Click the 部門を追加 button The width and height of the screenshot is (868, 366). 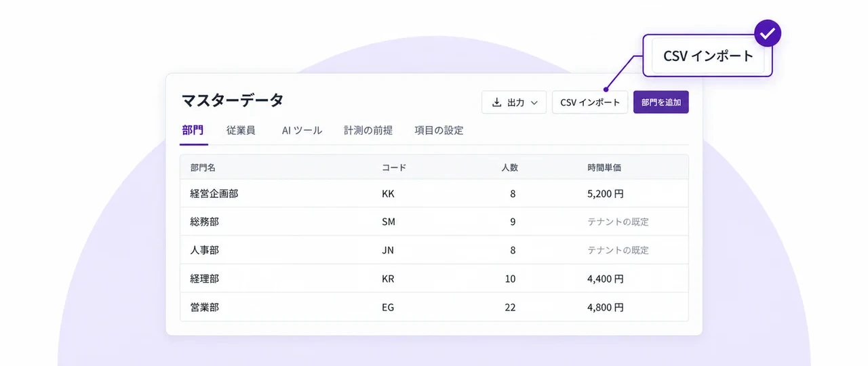pyautogui.click(x=661, y=102)
